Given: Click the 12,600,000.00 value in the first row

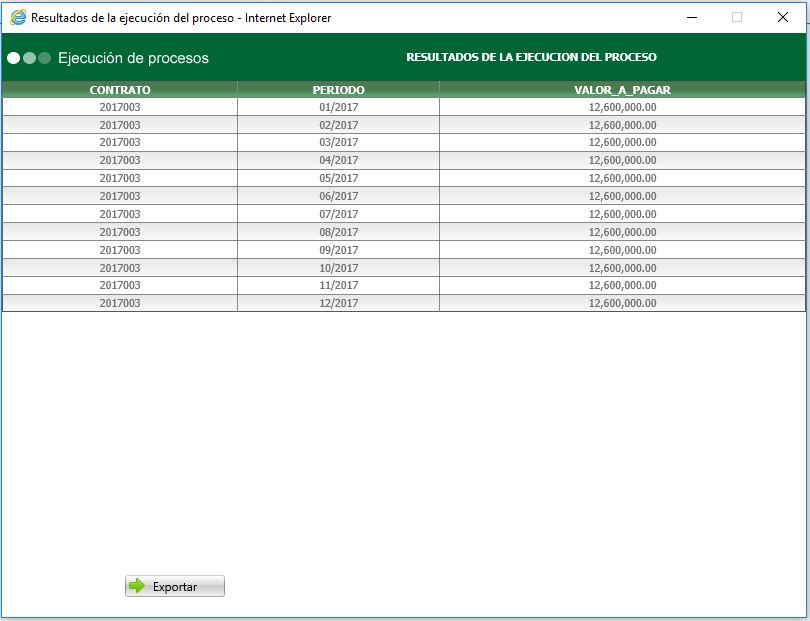Looking at the screenshot, I should pos(623,106).
